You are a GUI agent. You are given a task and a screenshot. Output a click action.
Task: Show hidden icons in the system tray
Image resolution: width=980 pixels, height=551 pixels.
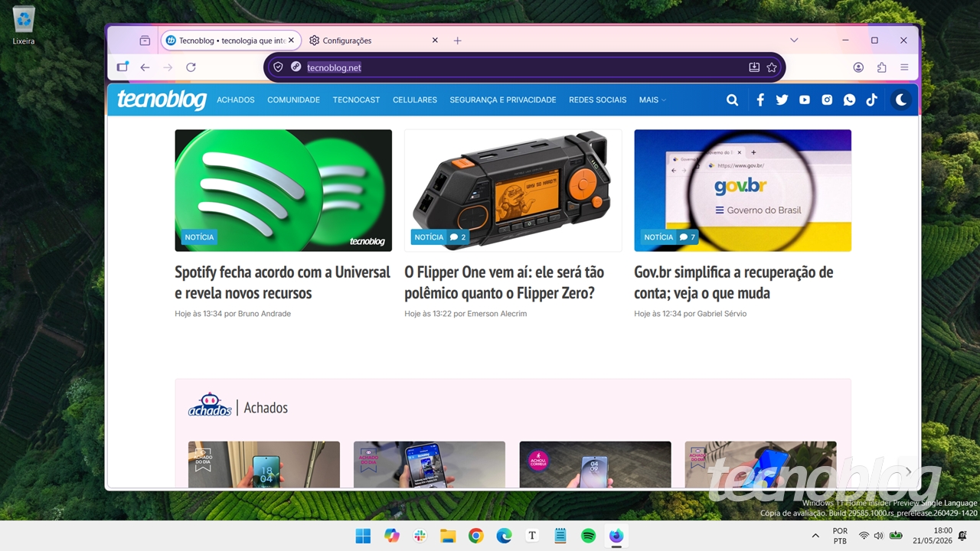[x=815, y=536]
